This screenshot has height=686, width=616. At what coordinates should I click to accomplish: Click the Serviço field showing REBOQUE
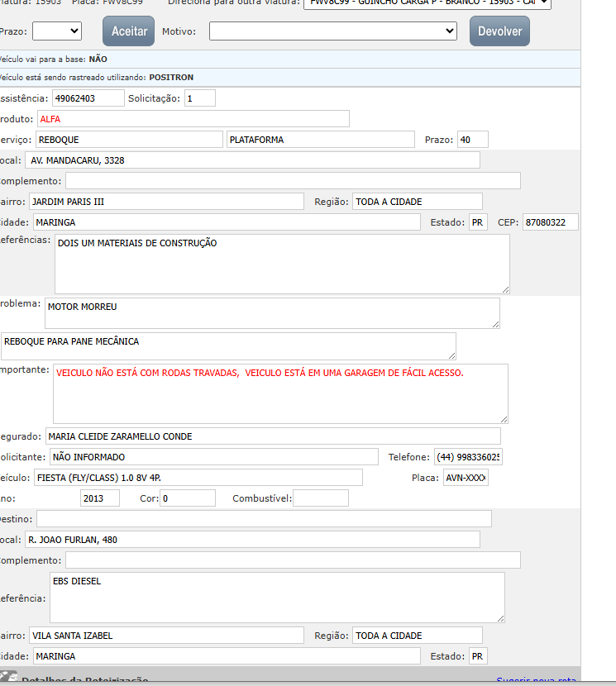[129, 140]
